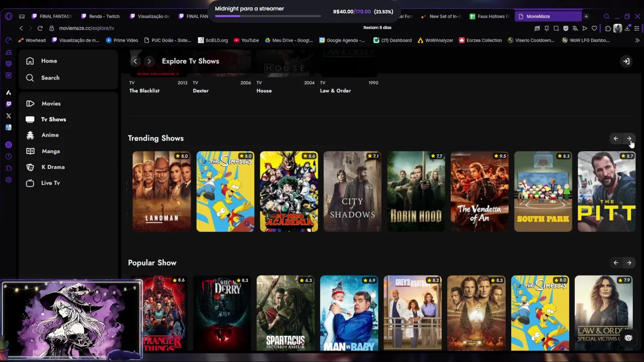
Task: Open the browser extensions puzzle icon
Action: tap(608, 29)
